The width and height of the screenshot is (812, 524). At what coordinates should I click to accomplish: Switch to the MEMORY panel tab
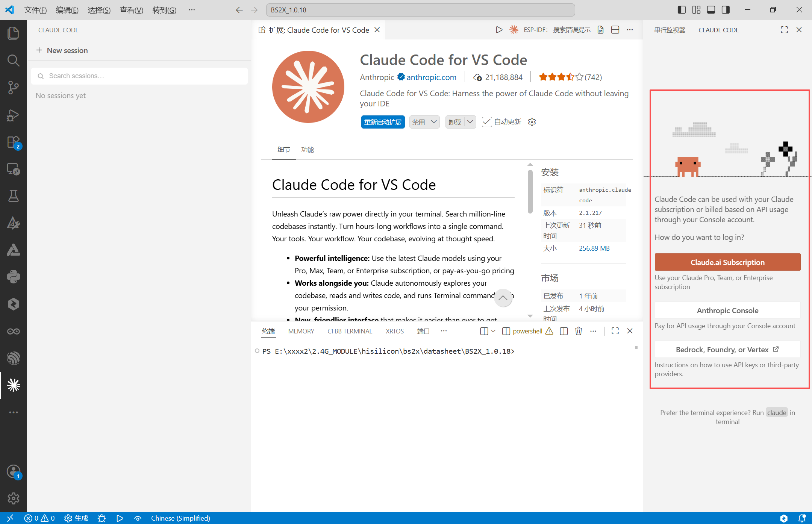tap(301, 331)
